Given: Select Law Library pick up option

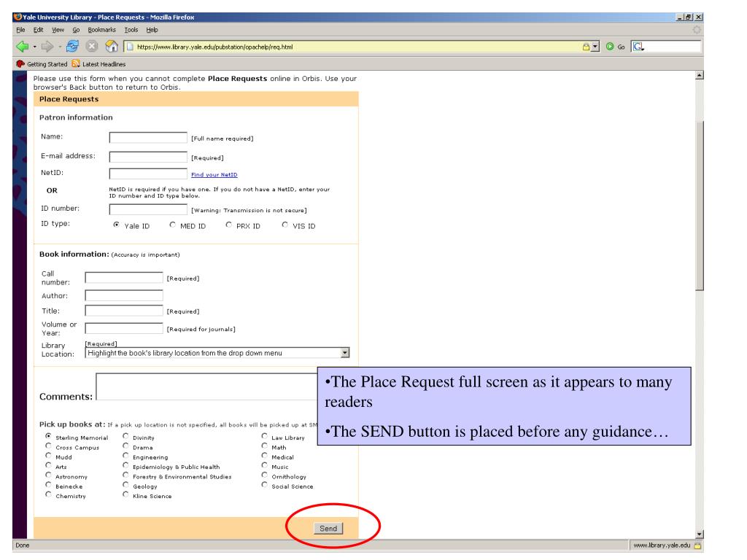Looking at the screenshot, I should coord(265,437).
